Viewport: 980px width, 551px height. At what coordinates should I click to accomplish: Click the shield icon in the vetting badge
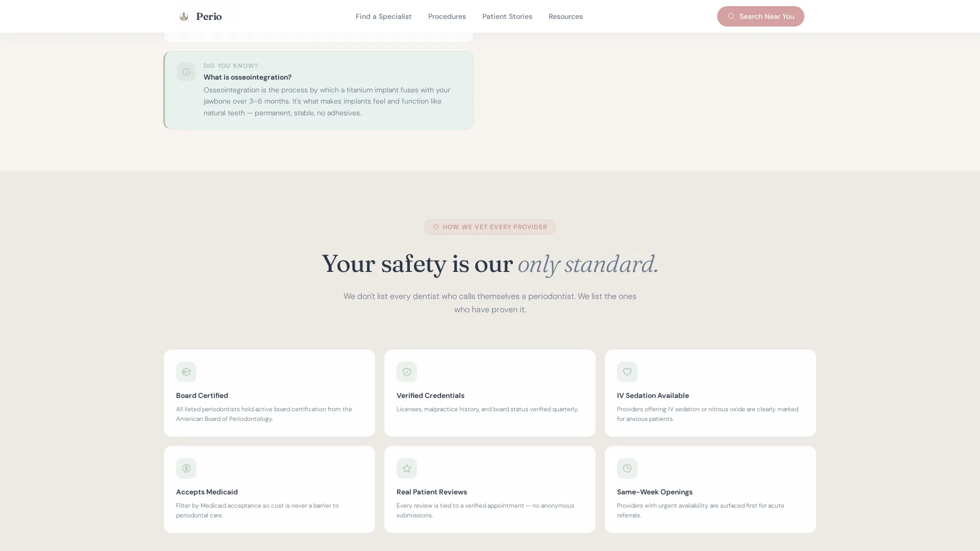[x=436, y=227]
